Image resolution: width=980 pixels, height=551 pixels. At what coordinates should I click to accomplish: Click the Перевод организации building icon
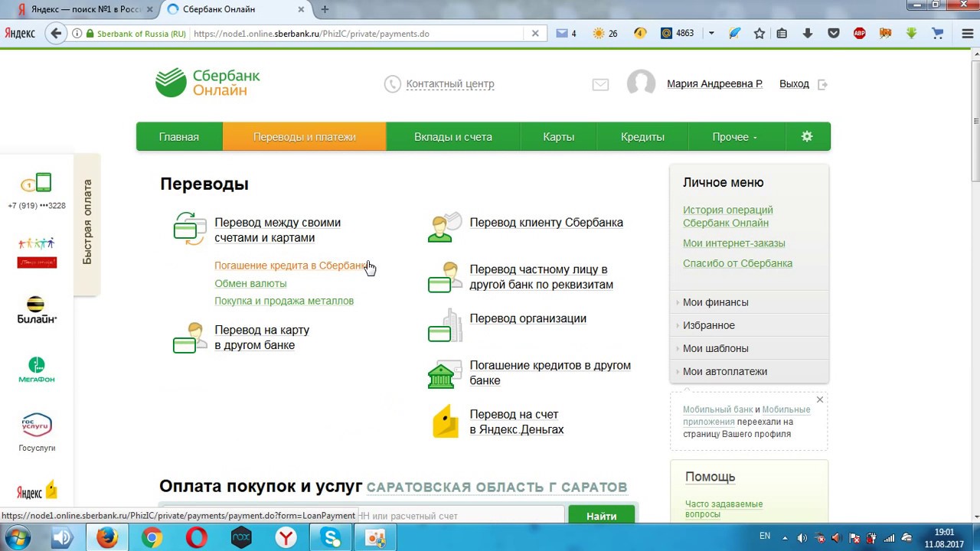click(445, 325)
